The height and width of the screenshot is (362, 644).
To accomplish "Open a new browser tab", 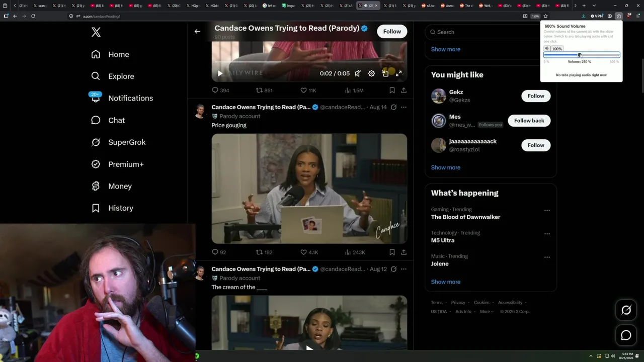I will (584, 6).
